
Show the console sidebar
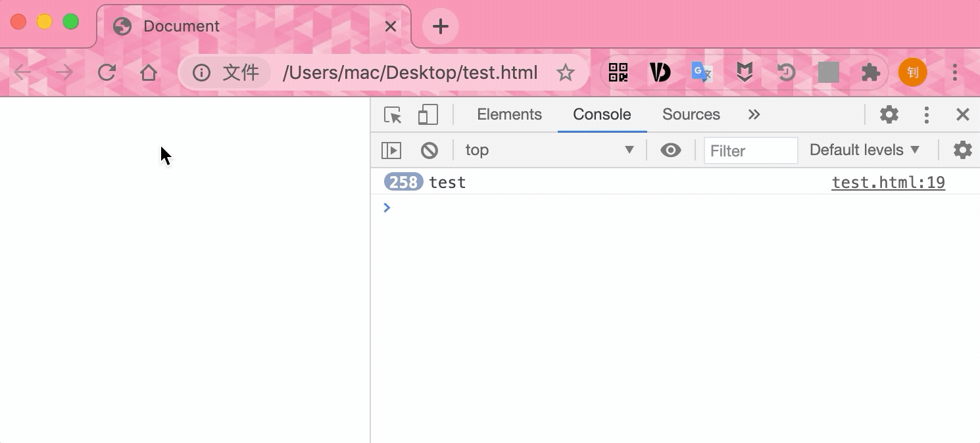tap(391, 151)
